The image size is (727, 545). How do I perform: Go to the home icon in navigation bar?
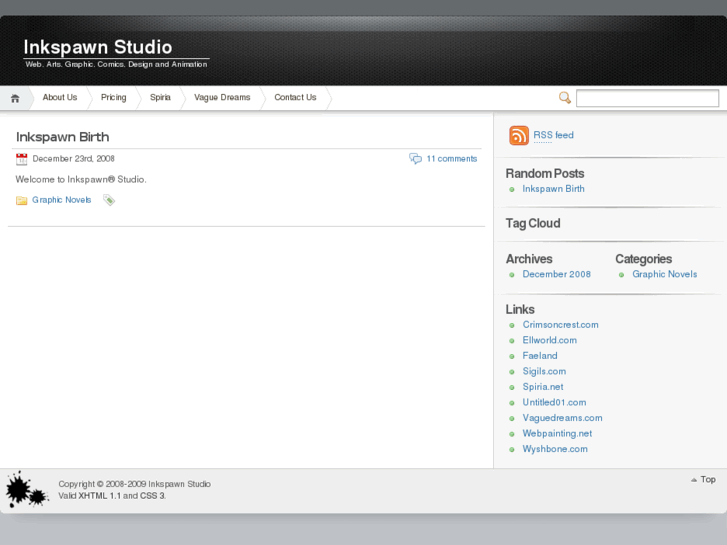point(15,98)
